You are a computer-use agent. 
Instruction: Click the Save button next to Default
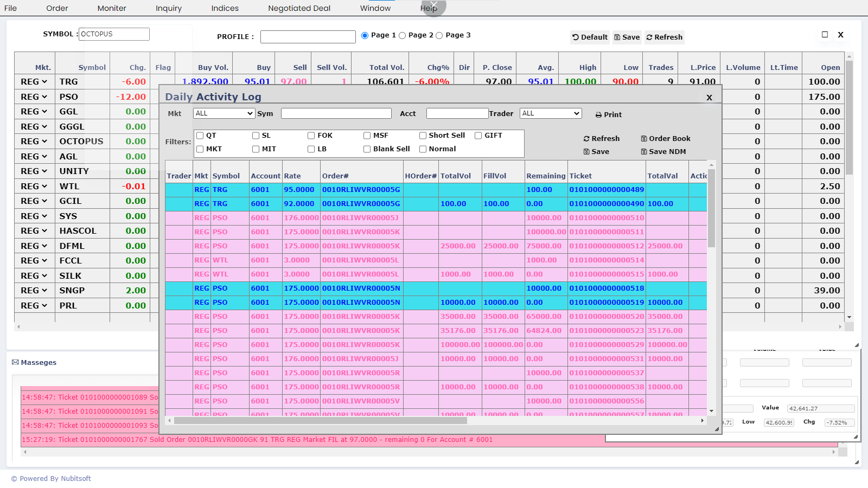click(x=627, y=37)
